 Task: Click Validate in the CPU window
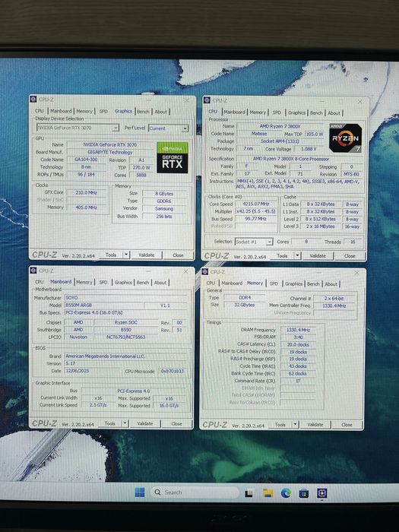click(318, 256)
